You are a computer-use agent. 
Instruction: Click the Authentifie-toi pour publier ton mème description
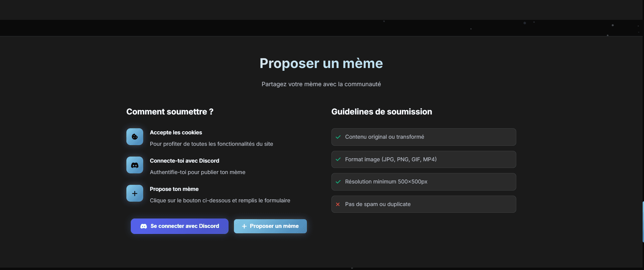197,172
